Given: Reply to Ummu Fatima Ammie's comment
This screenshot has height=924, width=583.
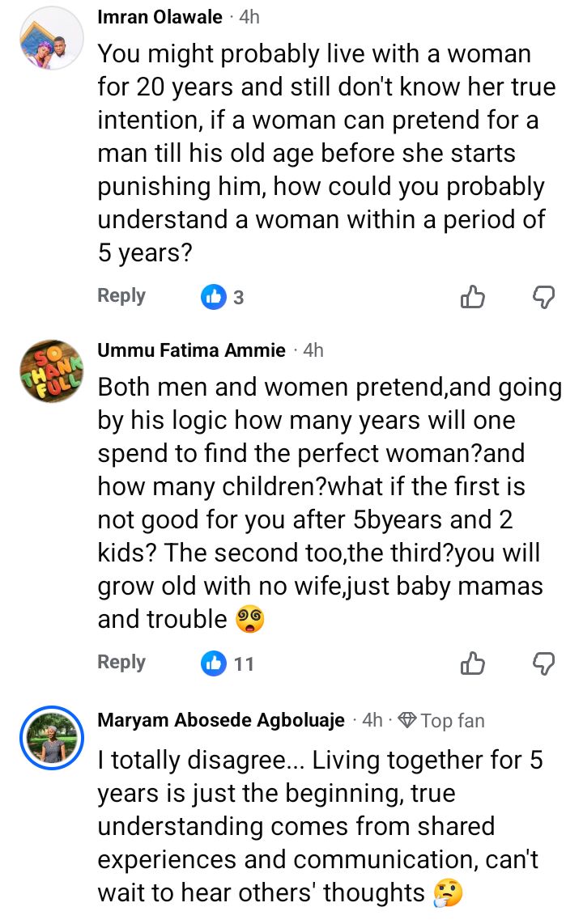Looking at the screenshot, I should pos(121,663).
